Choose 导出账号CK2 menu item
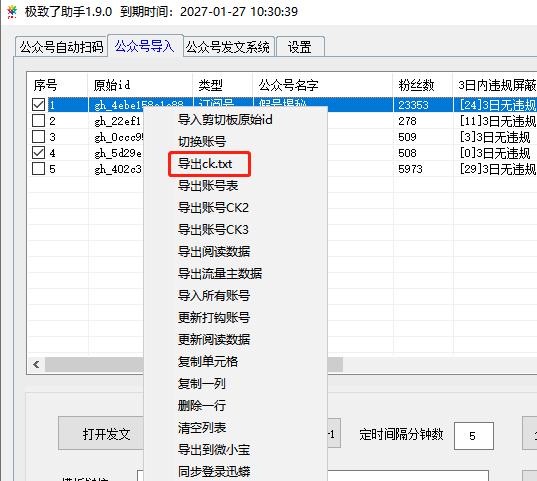 pos(213,208)
